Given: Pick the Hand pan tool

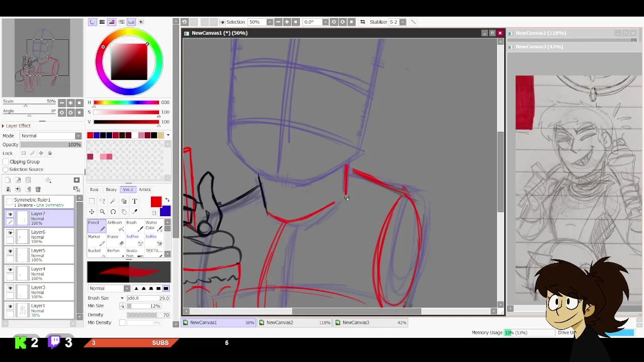Looking at the screenshot, I should pyautogui.click(x=124, y=212).
